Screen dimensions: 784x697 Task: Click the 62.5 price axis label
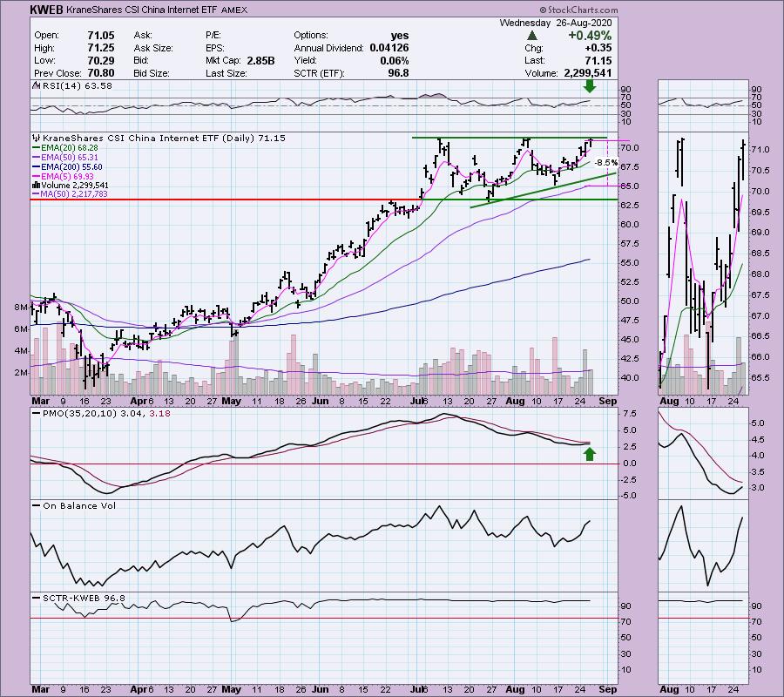click(630, 205)
